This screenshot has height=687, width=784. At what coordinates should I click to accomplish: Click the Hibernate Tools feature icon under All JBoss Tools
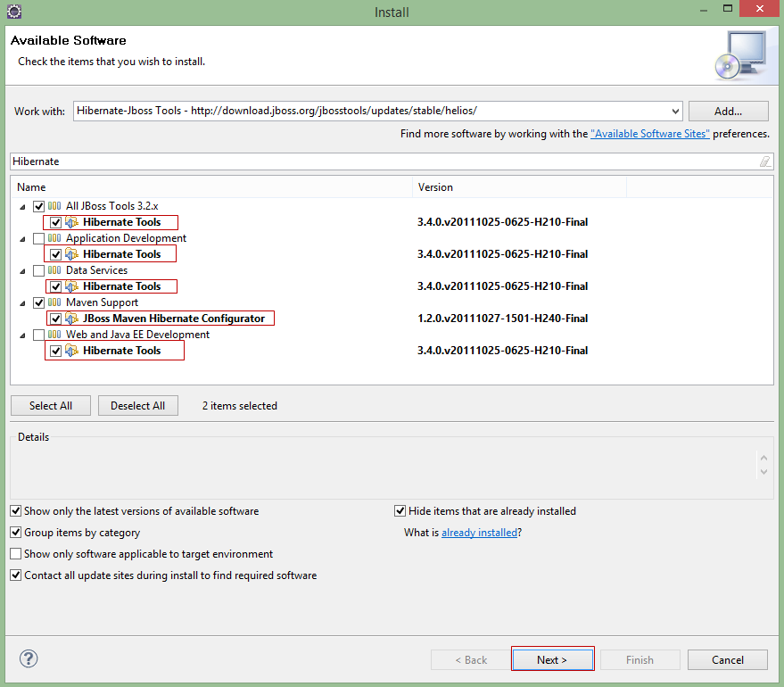pyautogui.click(x=72, y=222)
